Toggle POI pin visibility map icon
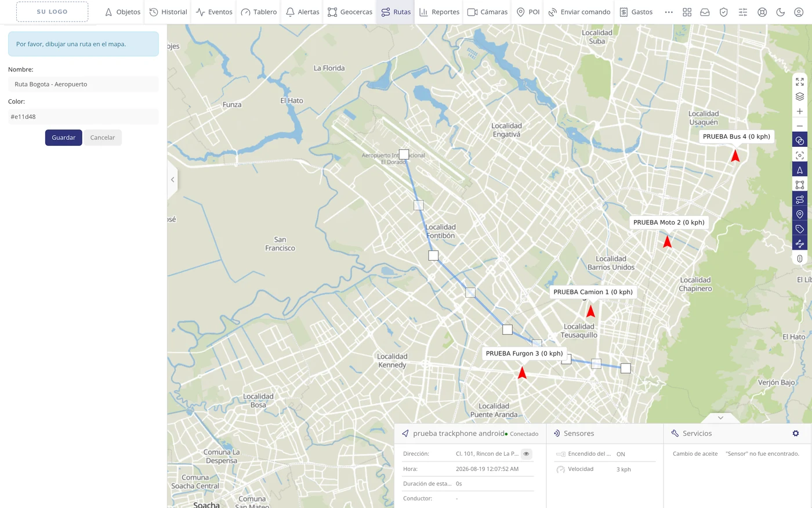812x508 pixels. (800, 214)
